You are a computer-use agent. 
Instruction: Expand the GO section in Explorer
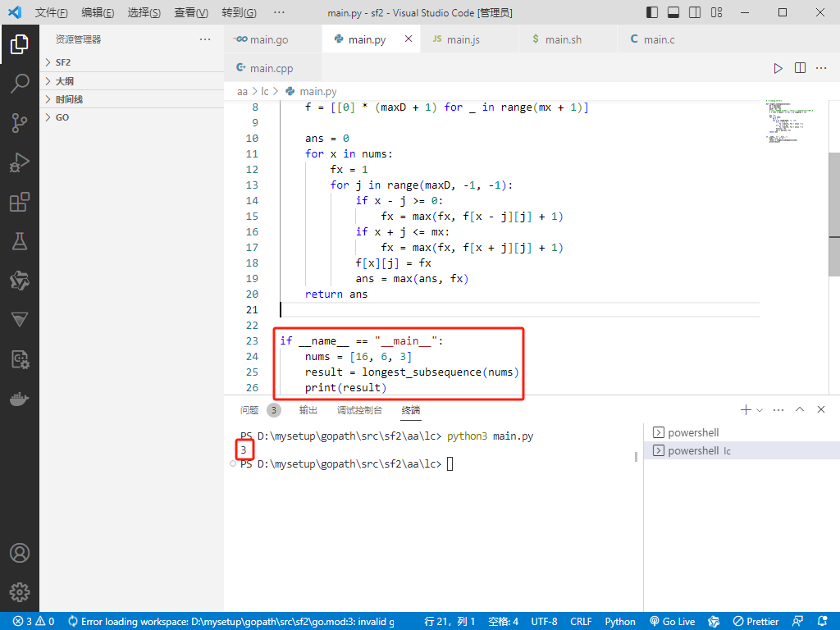click(x=132, y=117)
